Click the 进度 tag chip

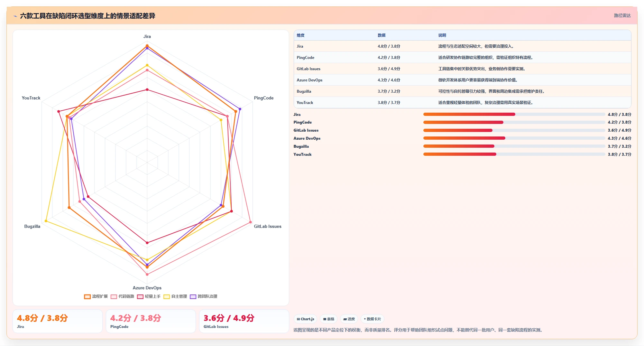[x=349, y=319]
